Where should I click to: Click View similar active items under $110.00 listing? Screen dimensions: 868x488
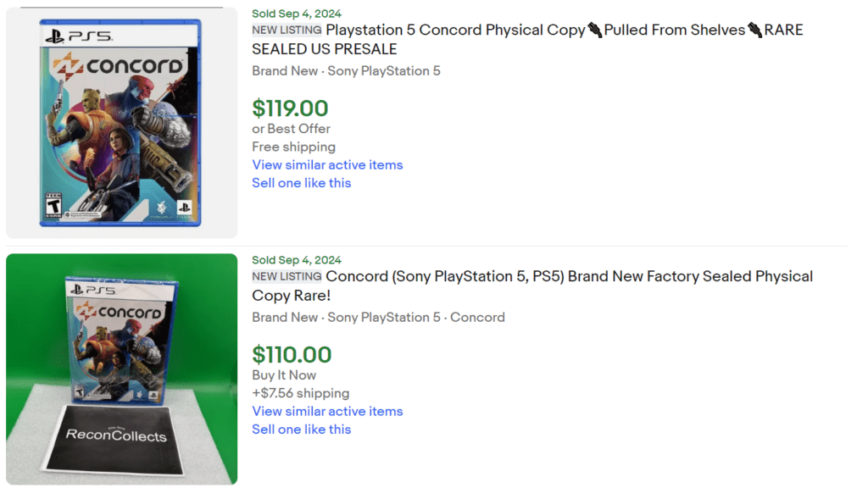click(x=327, y=411)
